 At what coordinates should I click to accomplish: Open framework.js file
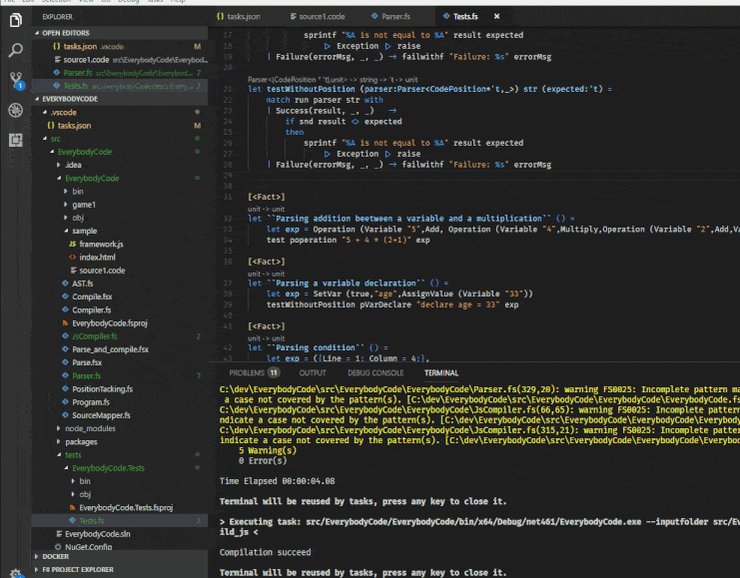tap(101, 244)
